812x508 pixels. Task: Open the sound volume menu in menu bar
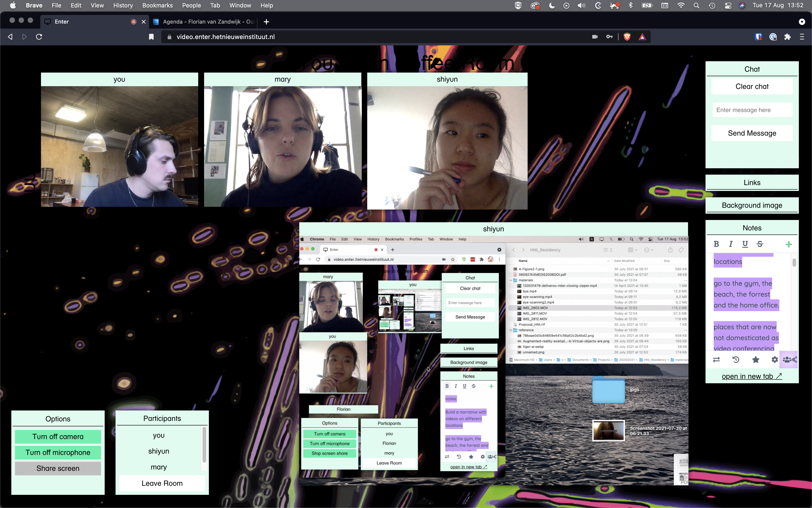tap(581, 5)
